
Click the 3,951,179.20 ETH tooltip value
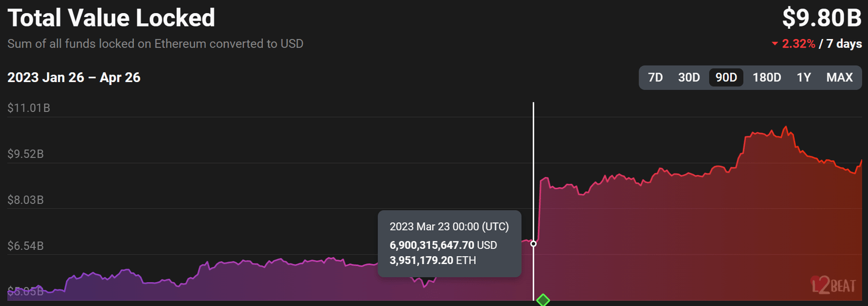(x=433, y=260)
